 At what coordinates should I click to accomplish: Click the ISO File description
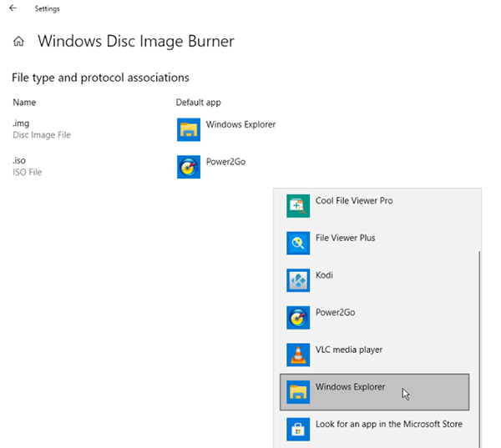point(28,172)
